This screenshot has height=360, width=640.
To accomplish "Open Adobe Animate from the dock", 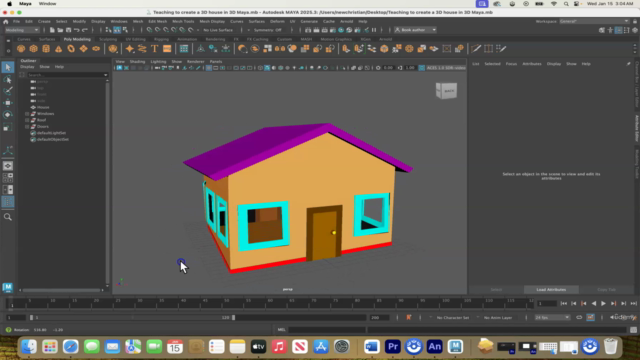I will point(434,347).
